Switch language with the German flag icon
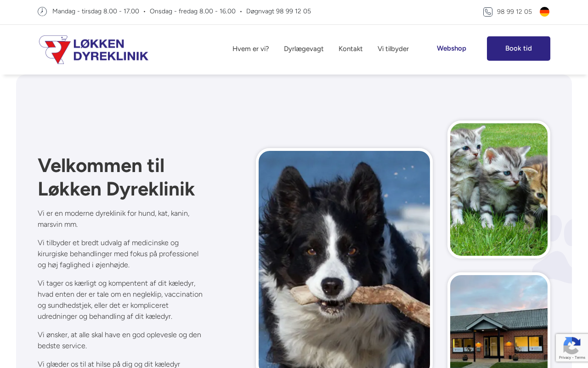588x368 pixels. pos(544,11)
